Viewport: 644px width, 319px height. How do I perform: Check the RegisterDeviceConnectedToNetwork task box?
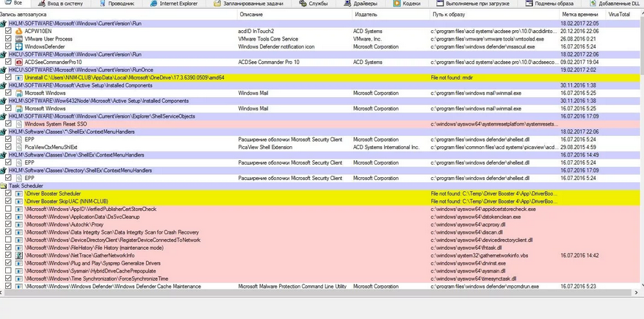point(8,240)
